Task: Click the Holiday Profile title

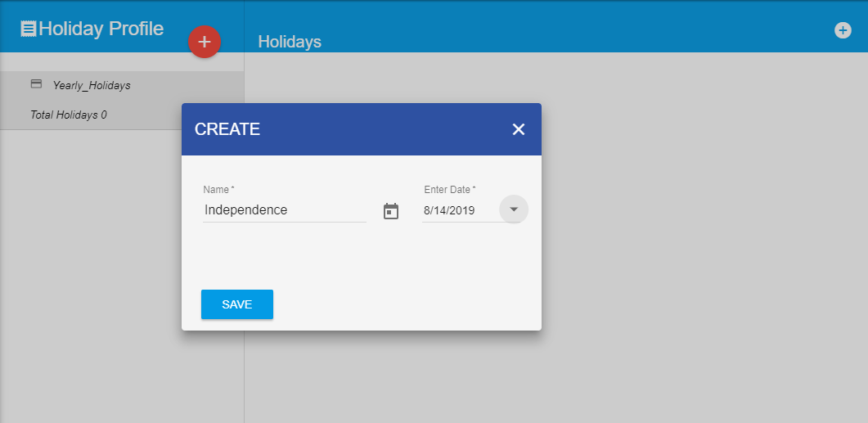Action: 101,29
